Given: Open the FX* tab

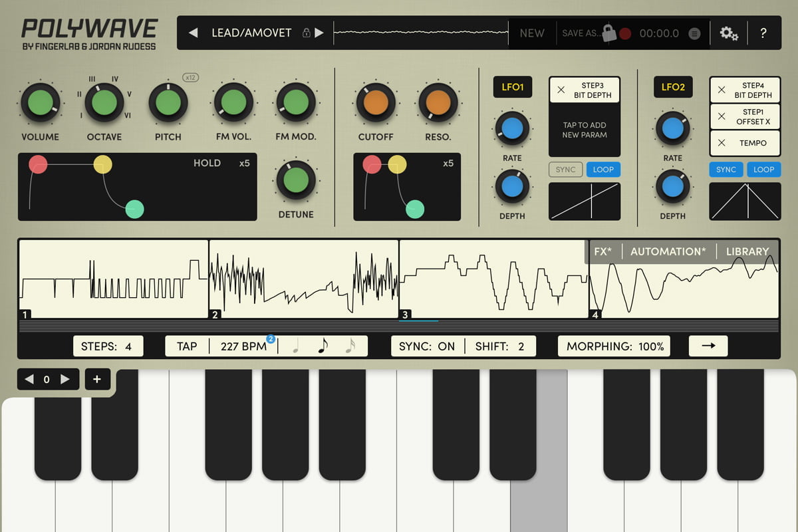Looking at the screenshot, I should tap(603, 251).
